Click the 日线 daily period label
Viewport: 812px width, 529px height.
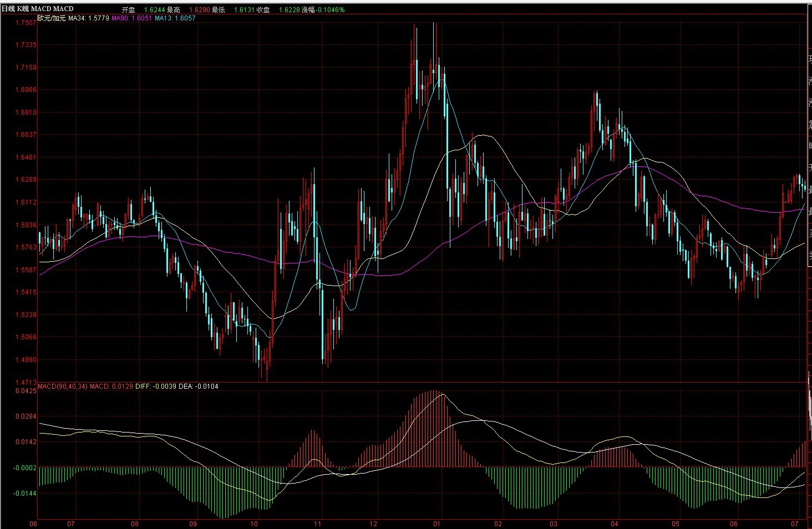tap(8, 9)
